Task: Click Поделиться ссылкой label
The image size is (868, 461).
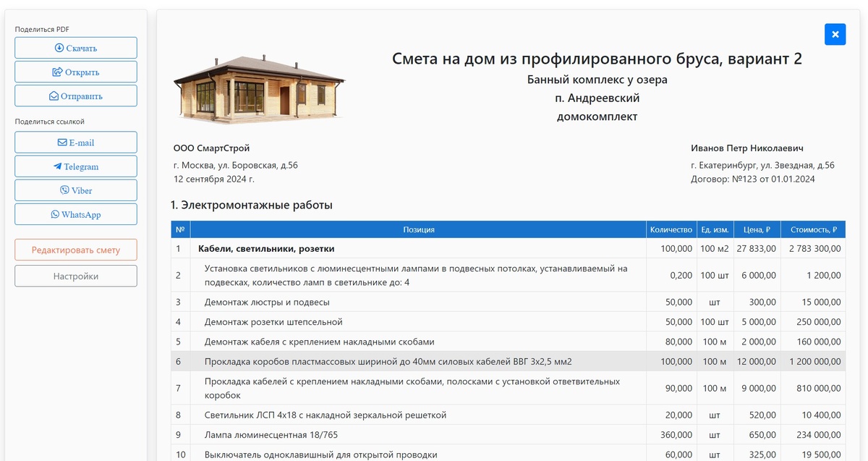Action: [x=50, y=122]
